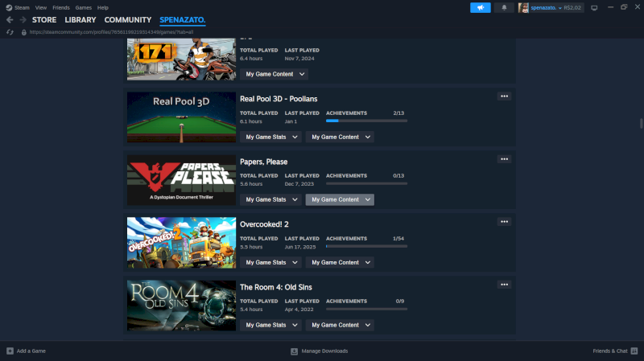Viewport: 644px width, 361px height.
Task: Click the Manage Downloads icon
Action: point(294,351)
